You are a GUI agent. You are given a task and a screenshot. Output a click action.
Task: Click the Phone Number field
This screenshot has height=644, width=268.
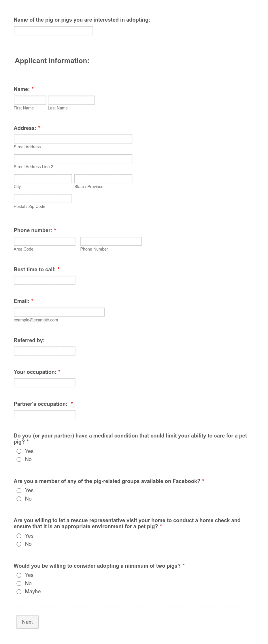111,241
